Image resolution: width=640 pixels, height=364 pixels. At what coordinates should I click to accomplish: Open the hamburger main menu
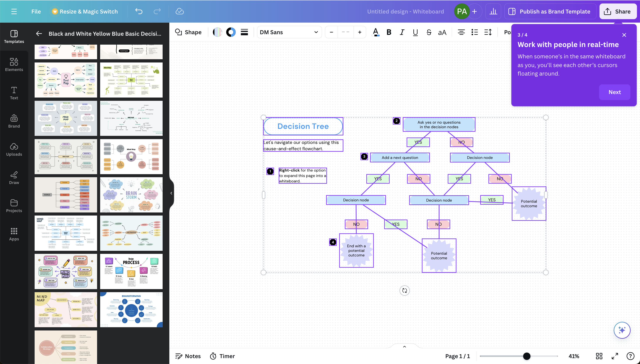pyautogui.click(x=14, y=12)
